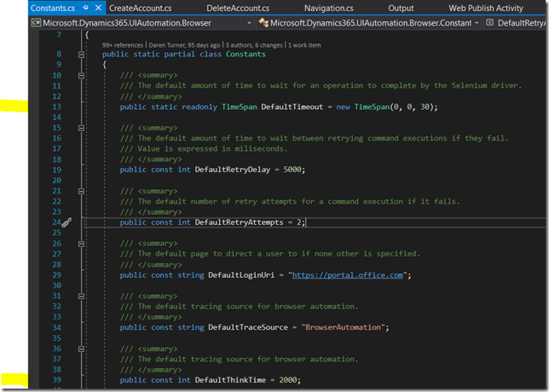Click the class icon beside Browser.Constants
Viewport: 549px width, 392px height.
tap(263, 23)
